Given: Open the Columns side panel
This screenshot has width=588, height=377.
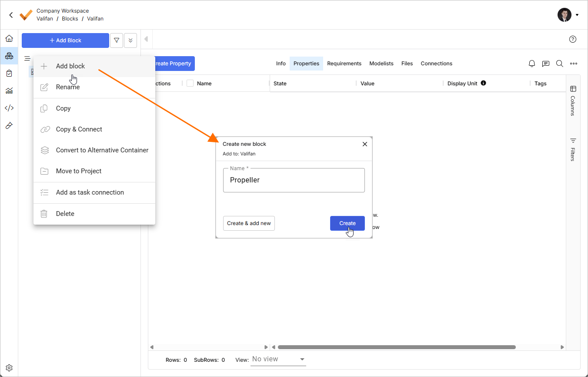Looking at the screenshot, I should click(573, 101).
